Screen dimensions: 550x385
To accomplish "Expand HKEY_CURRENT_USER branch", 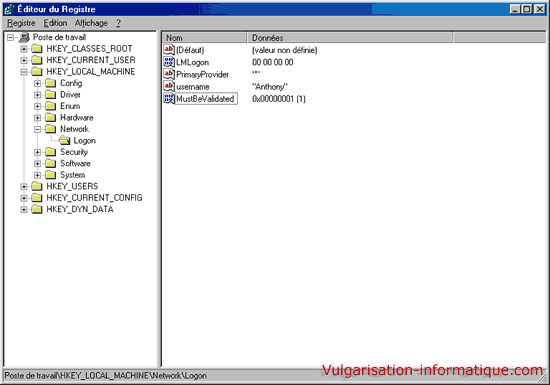I will pyautogui.click(x=24, y=60).
